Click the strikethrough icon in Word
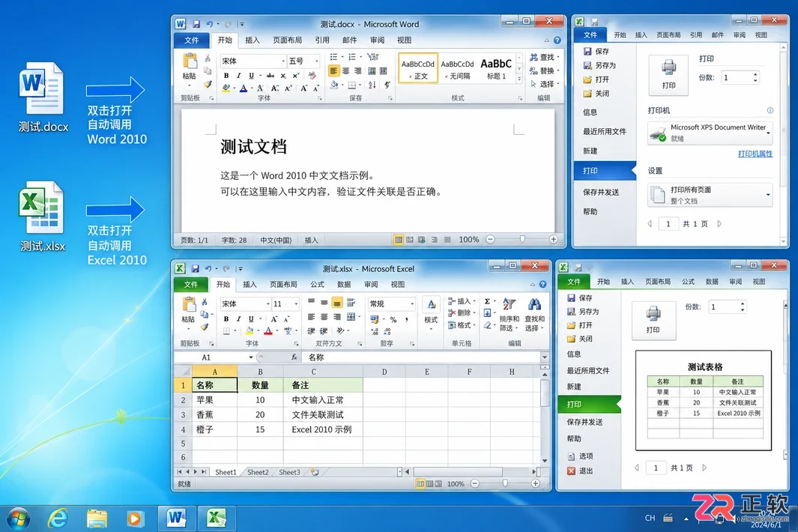 (x=270, y=76)
